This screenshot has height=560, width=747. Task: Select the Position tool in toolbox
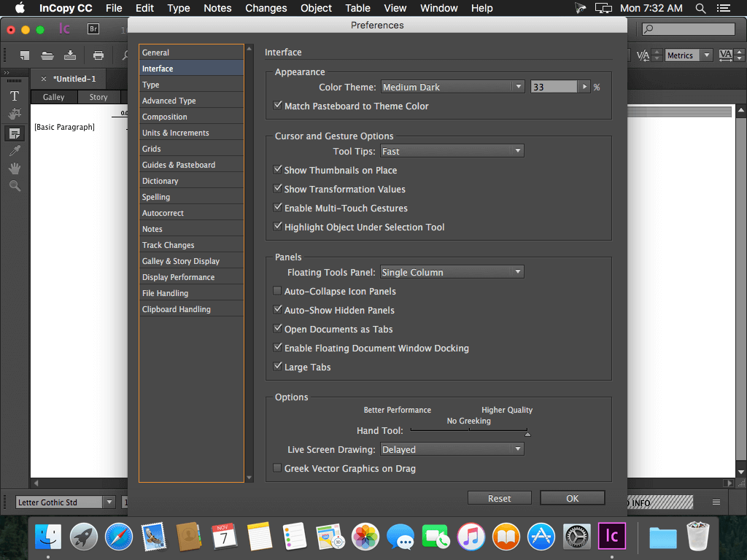click(15, 114)
